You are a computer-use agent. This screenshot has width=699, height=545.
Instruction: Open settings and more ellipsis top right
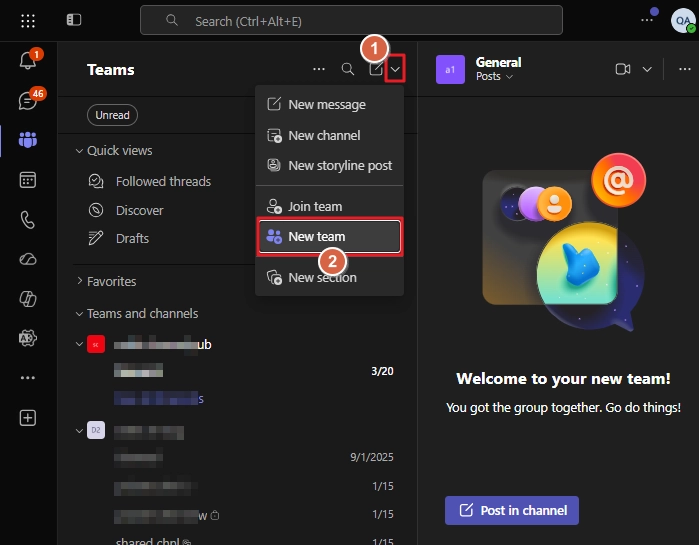647,20
